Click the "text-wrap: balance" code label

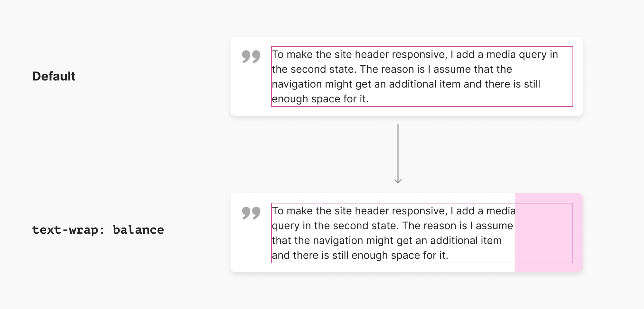coord(98,230)
